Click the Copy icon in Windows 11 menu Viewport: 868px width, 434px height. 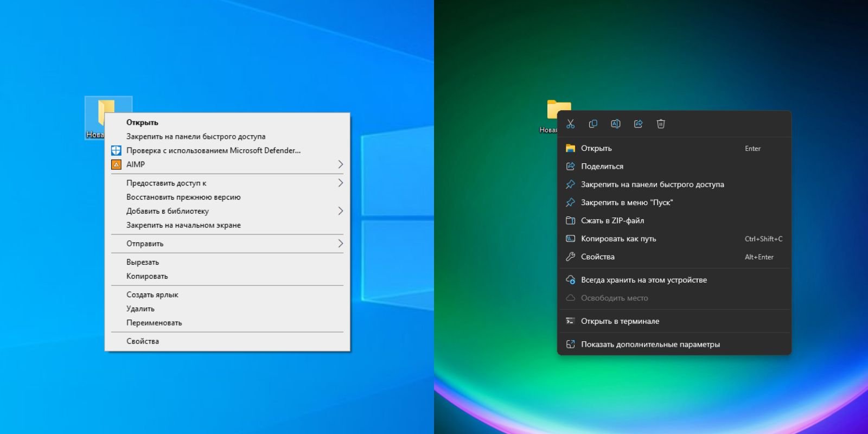(593, 124)
